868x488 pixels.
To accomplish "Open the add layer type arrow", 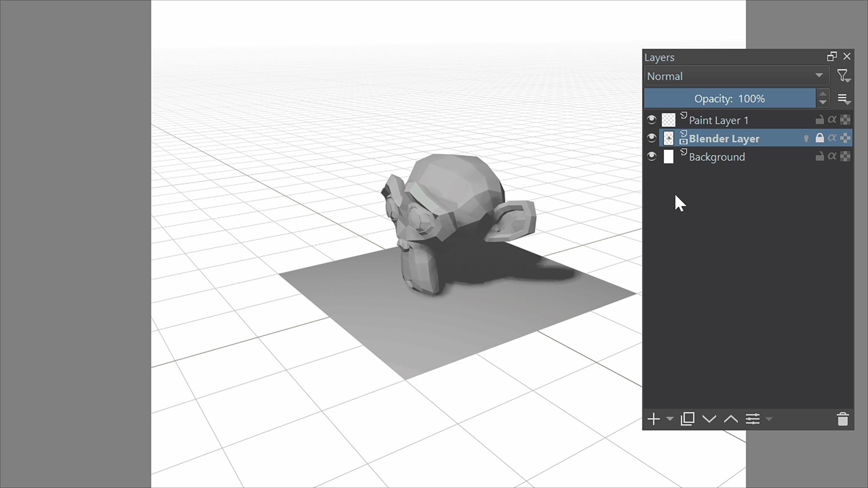I will click(x=670, y=419).
